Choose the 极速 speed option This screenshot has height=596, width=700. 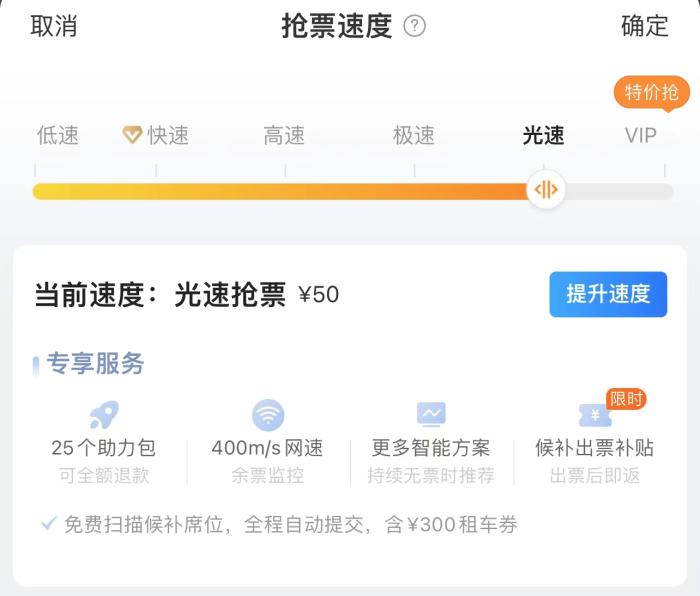(414, 135)
